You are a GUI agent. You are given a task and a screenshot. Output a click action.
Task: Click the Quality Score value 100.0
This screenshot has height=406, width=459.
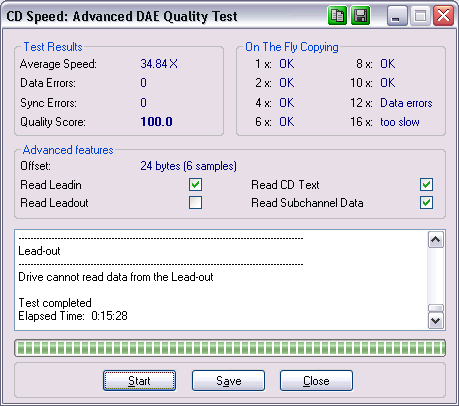156,122
